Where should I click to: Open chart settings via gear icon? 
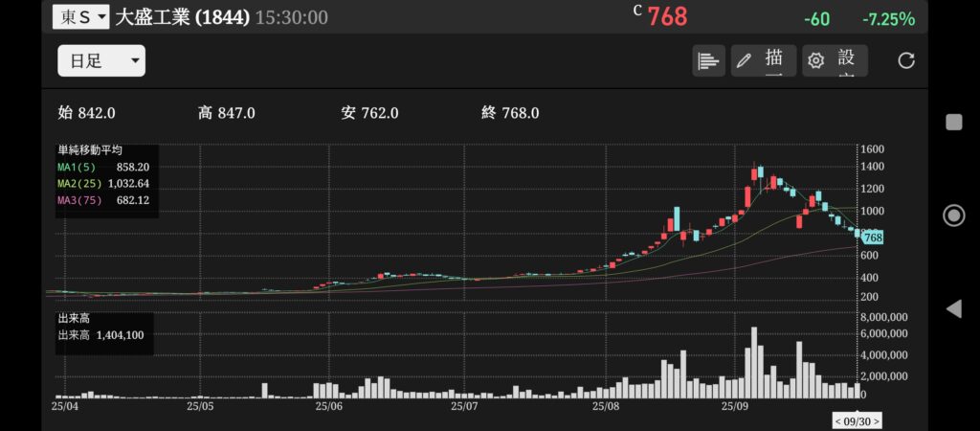click(x=815, y=61)
